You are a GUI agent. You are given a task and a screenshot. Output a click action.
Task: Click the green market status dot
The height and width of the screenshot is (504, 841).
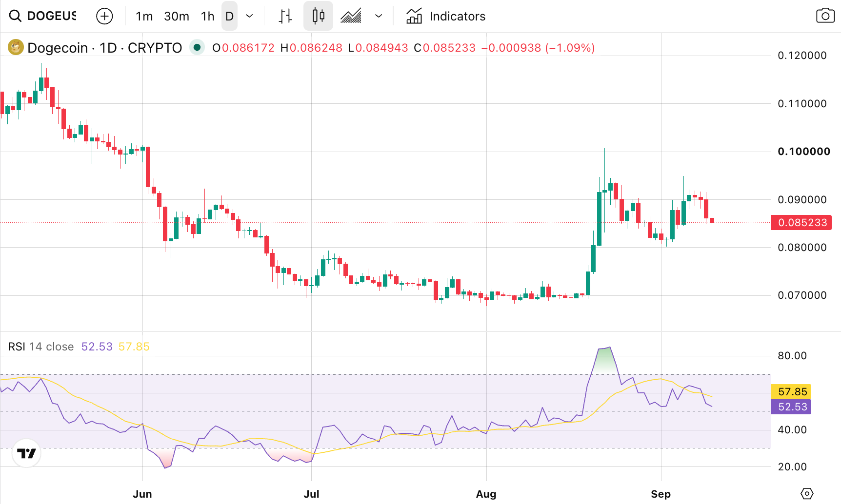197,47
